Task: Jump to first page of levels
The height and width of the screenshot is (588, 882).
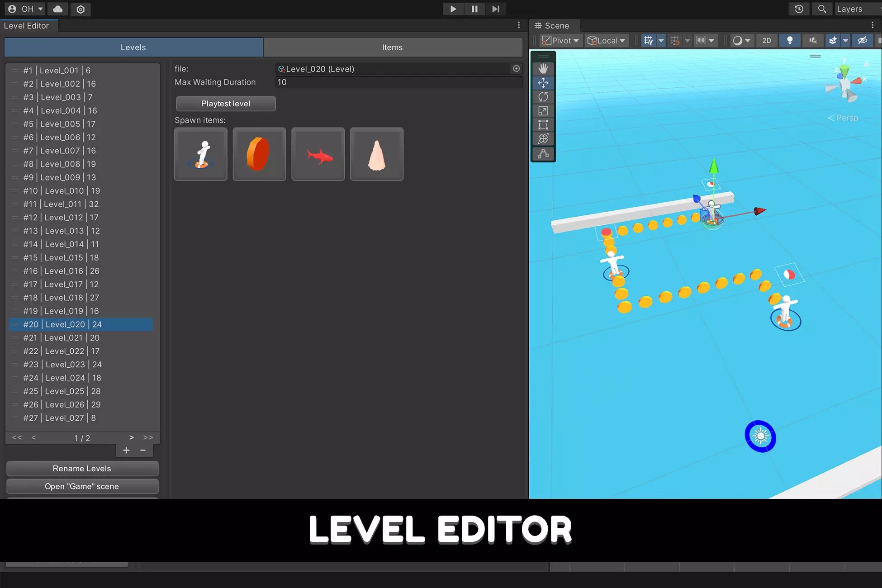Action: click(17, 437)
